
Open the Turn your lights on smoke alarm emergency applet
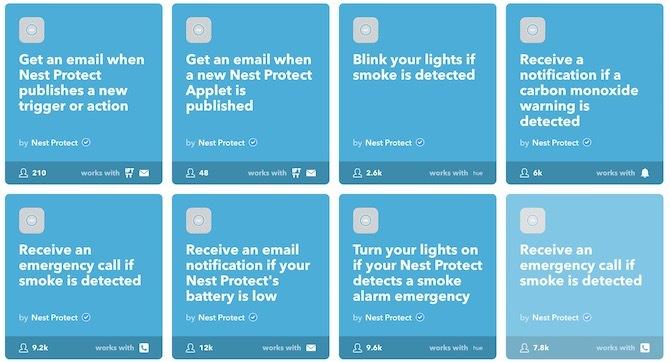(x=417, y=277)
